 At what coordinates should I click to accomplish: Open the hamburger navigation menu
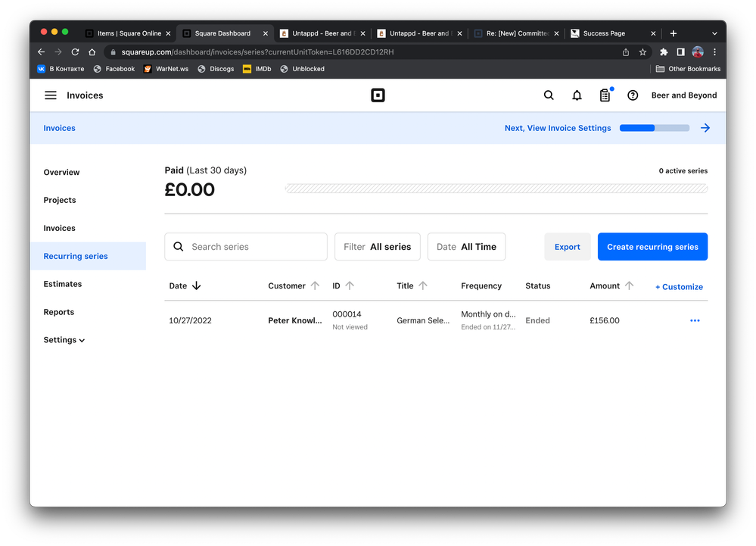(x=51, y=95)
